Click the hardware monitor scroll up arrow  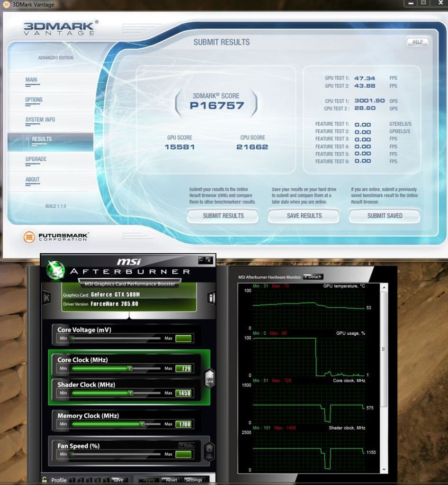384,288
